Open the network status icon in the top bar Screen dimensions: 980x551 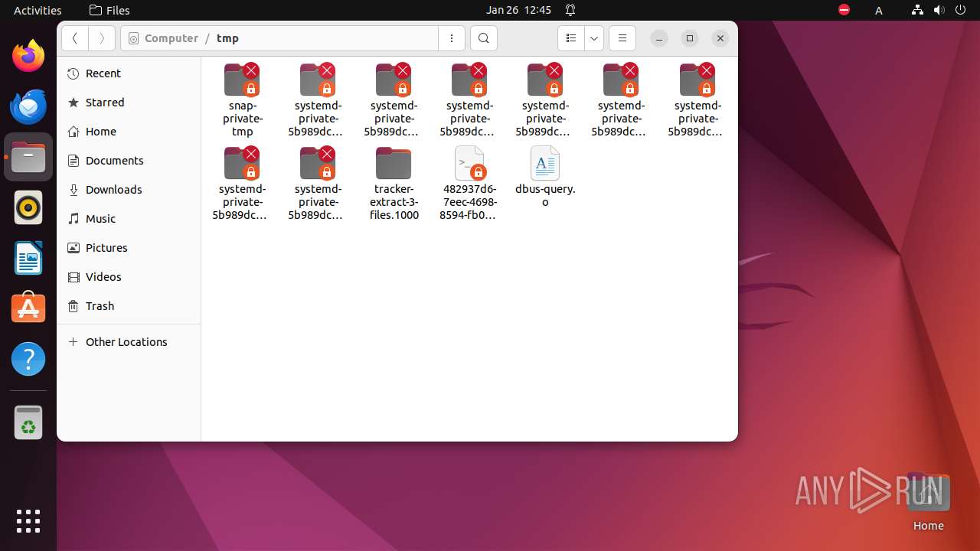tap(917, 10)
